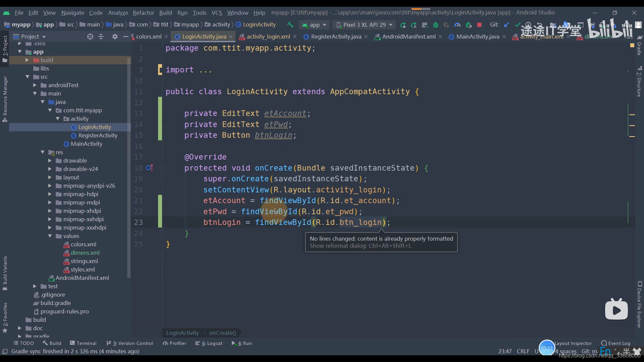
Task: Expand the drawable folder in project tree
Action: coord(49,161)
